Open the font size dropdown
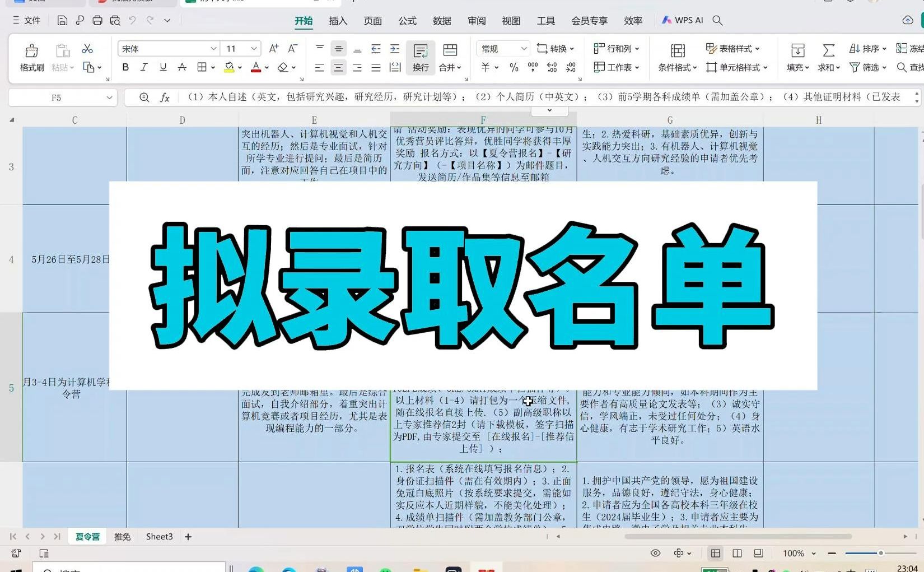Image resolution: width=924 pixels, height=572 pixels. click(x=254, y=49)
